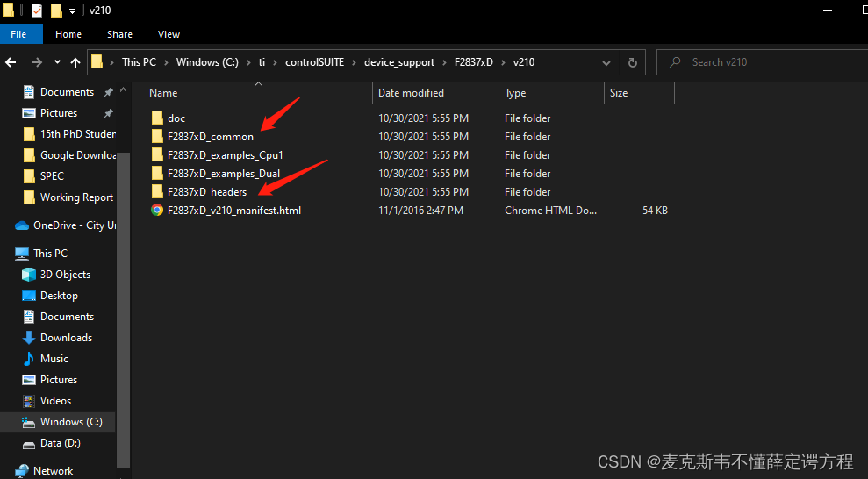Click the Back navigation arrow
This screenshot has height=479, width=868.
11,62
